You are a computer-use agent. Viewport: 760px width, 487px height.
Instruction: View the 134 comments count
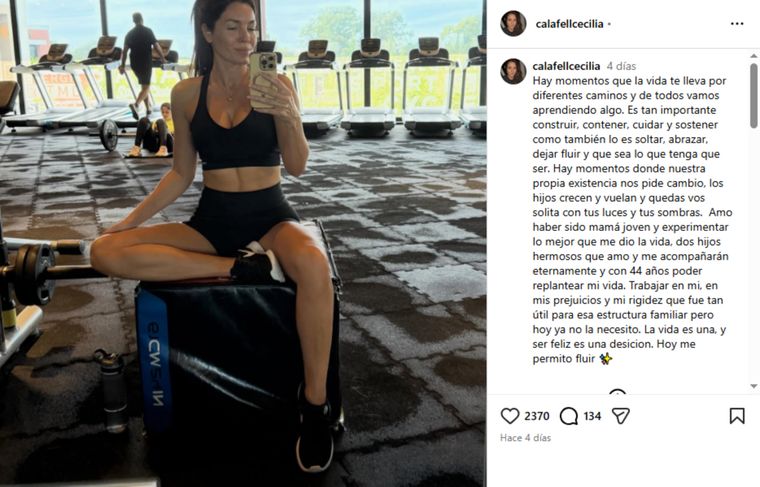point(592,416)
